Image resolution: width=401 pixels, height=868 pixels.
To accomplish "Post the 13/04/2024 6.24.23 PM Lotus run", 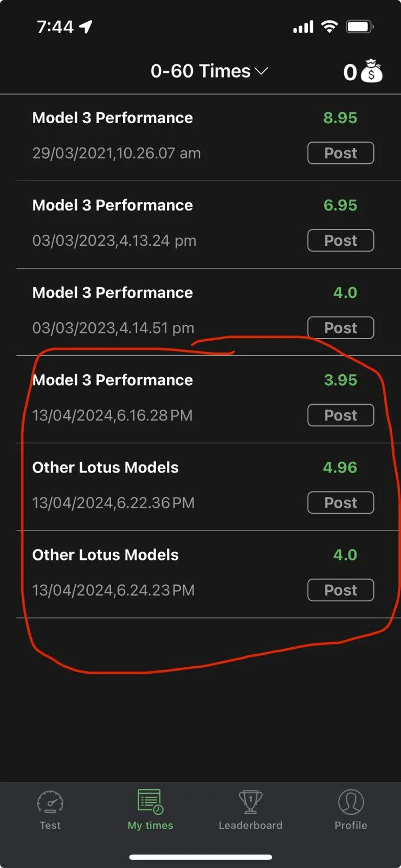I will tap(340, 590).
